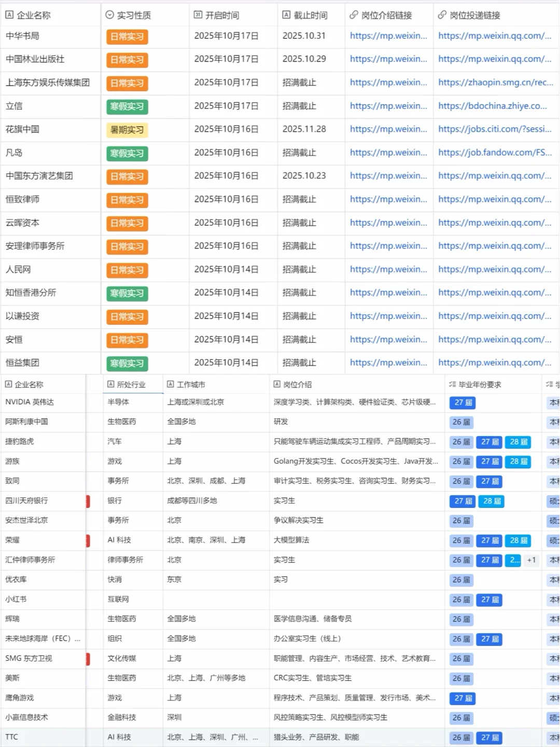Image resolution: width=560 pixels, height=747 pixels.
Task: Click the calendar icon beside 开启时间 header
Action: pos(198,15)
